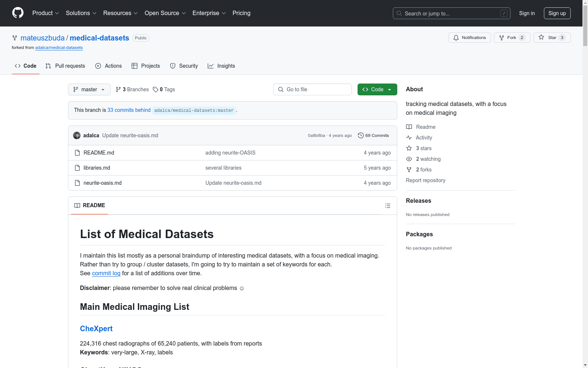Click the file icon for libraries.md
The width and height of the screenshot is (588, 368).
(77, 168)
